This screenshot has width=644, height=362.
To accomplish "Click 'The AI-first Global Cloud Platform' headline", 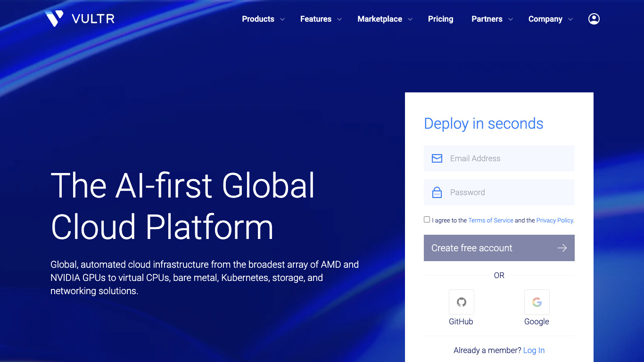I will coord(183,206).
